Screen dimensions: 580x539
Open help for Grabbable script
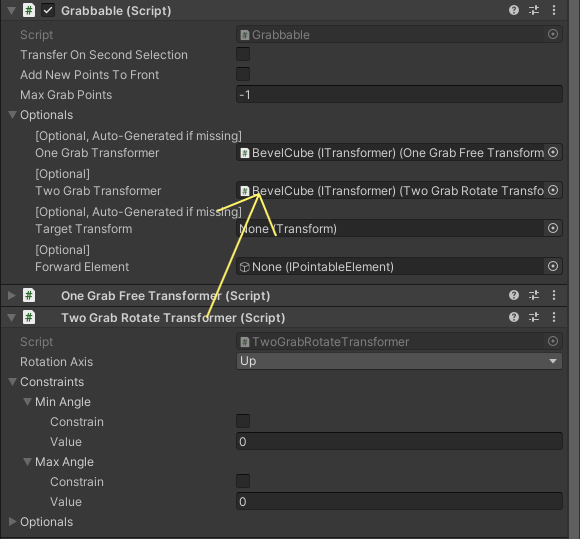click(x=514, y=10)
